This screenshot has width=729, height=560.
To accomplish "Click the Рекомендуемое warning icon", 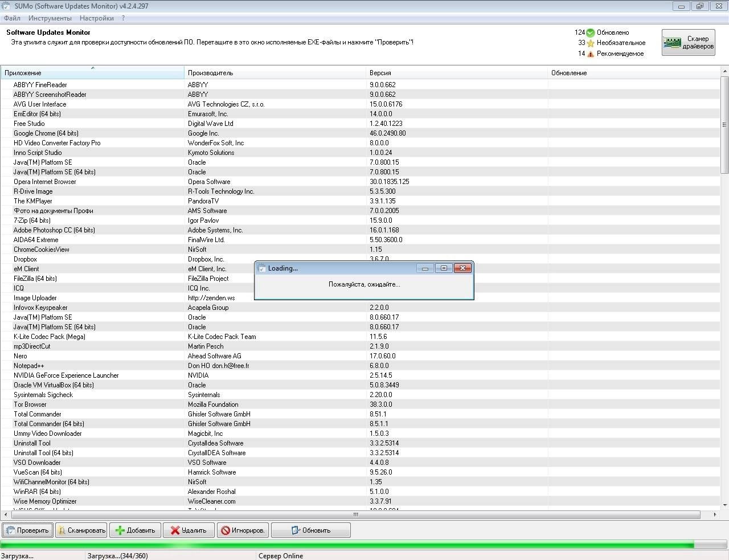I will (591, 54).
